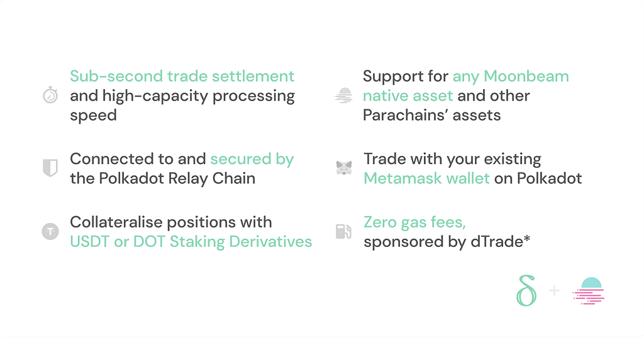Click 'Trade with your existing' text
The width and height of the screenshot is (644, 338).
pos(452,159)
